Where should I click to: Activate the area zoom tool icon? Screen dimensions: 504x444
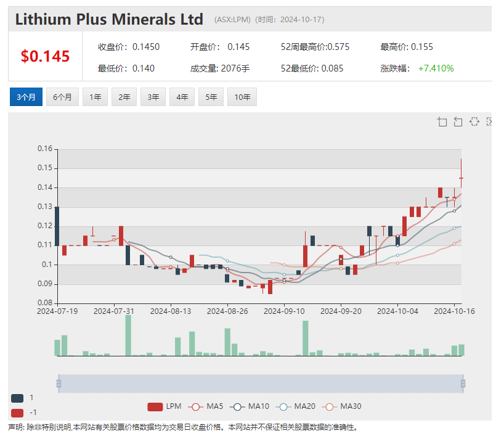(x=442, y=121)
